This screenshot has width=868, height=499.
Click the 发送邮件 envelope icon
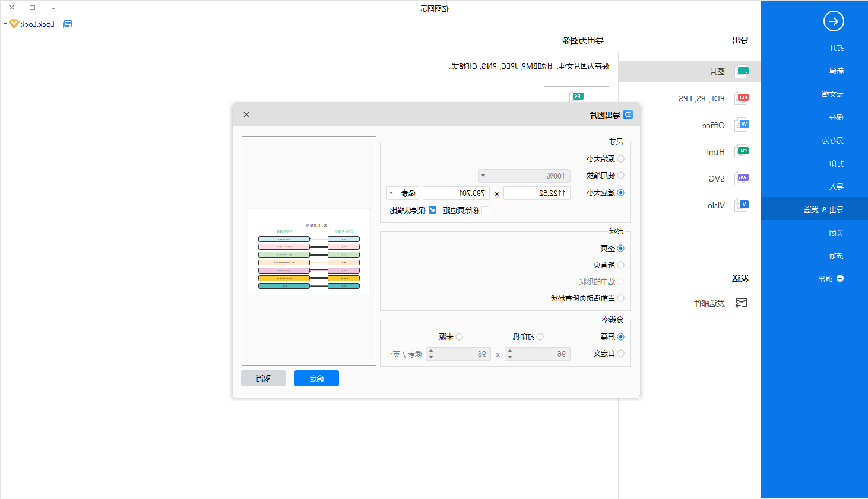(x=742, y=303)
